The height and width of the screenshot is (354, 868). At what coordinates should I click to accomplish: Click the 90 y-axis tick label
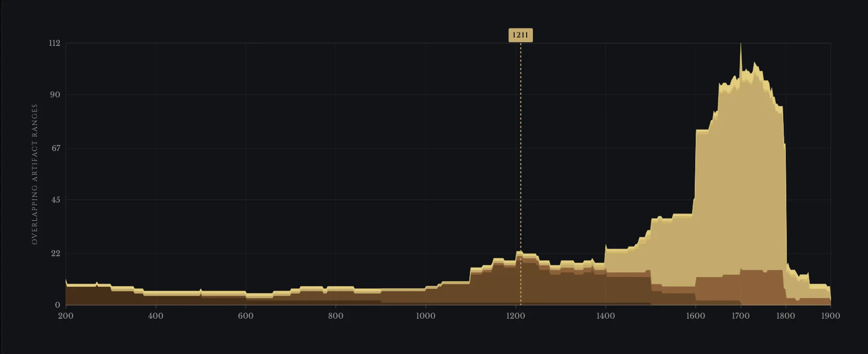55,95
